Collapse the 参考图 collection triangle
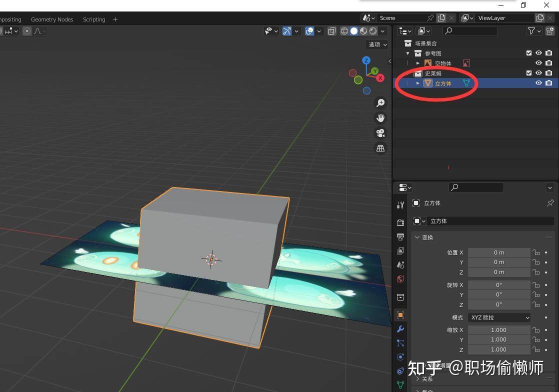The height and width of the screenshot is (392, 559). (408, 53)
